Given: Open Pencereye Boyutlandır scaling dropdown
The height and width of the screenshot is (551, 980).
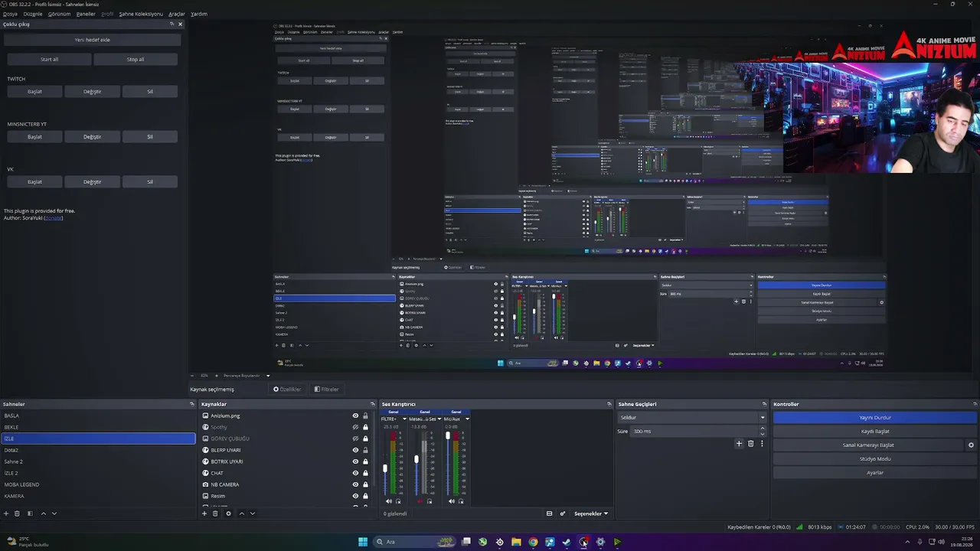Looking at the screenshot, I should (246, 376).
